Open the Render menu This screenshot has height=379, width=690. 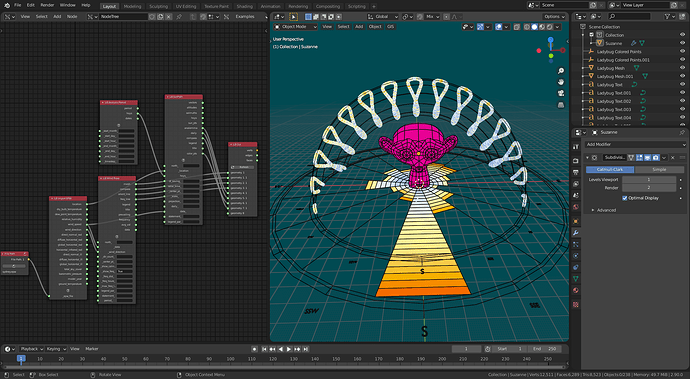tap(47, 5)
